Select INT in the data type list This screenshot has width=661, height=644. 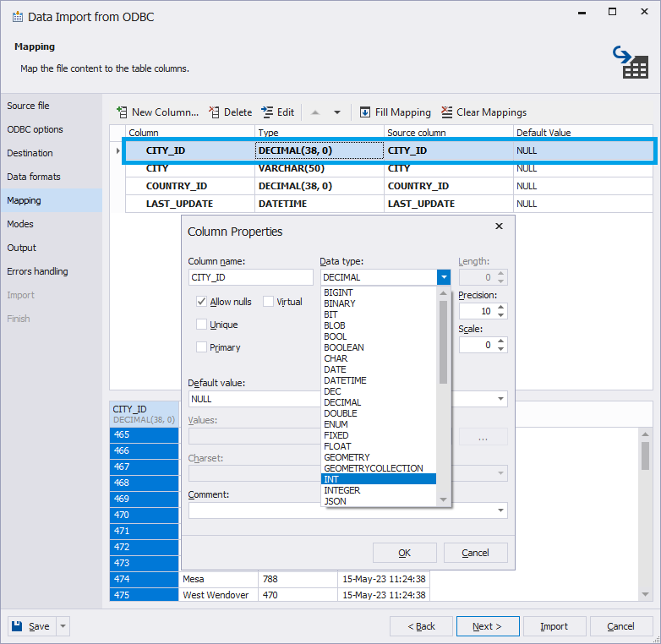tap(379, 479)
